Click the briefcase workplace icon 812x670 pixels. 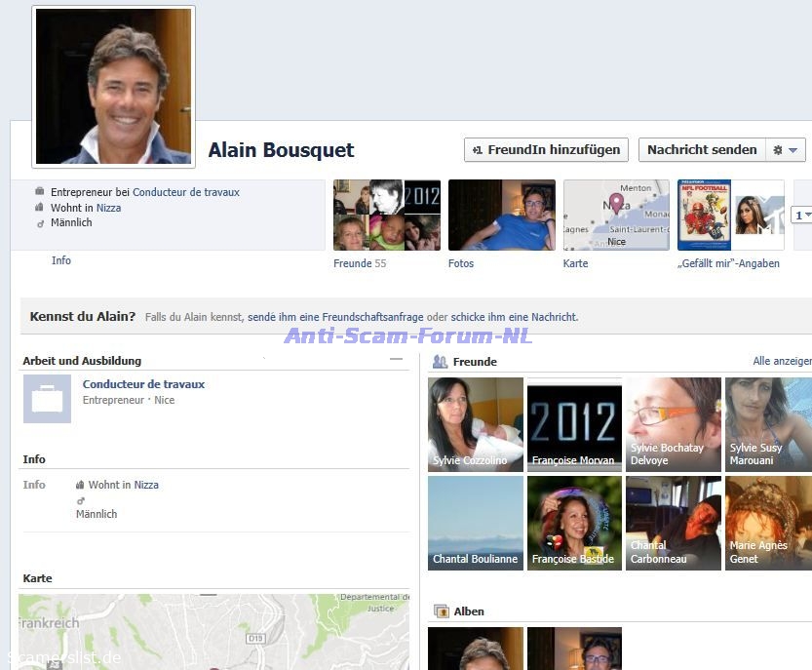pos(47,399)
